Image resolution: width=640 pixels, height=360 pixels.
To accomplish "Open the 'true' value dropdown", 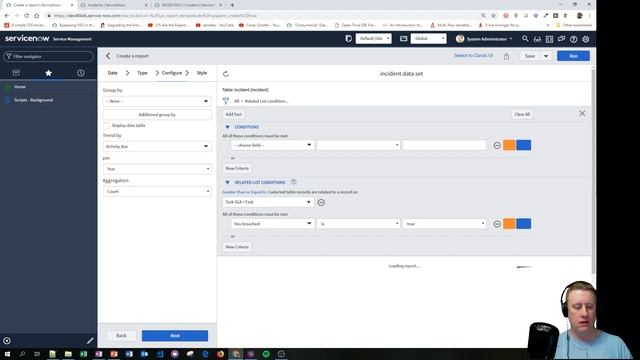I will [x=444, y=224].
